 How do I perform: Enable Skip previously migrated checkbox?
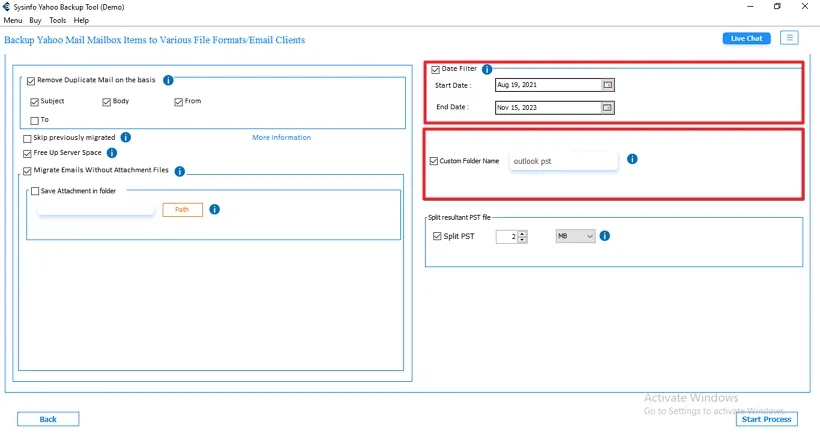27,139
